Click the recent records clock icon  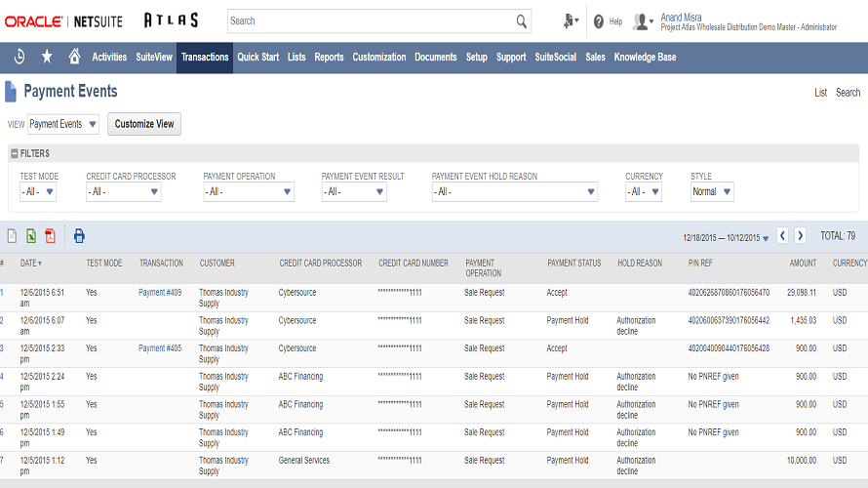[x=20, y=58]
